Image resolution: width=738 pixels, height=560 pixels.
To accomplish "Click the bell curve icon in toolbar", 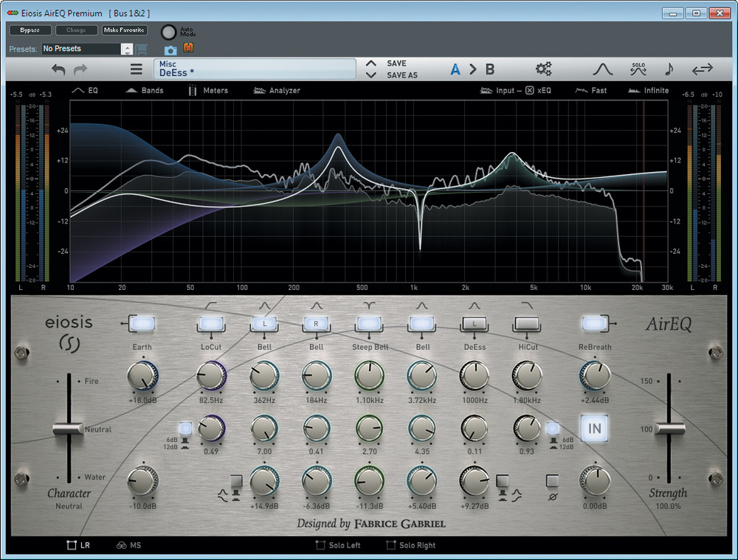I will coord(602,69).
